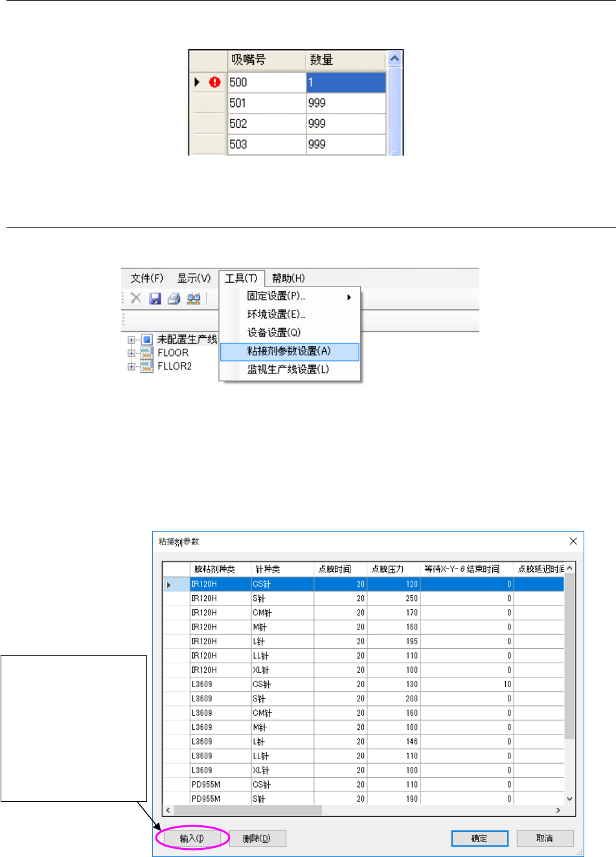The width and height of the screenshot is (616, 857).
Task: Expand the 未配置生产线 tree node
Action: pos(131,340)
